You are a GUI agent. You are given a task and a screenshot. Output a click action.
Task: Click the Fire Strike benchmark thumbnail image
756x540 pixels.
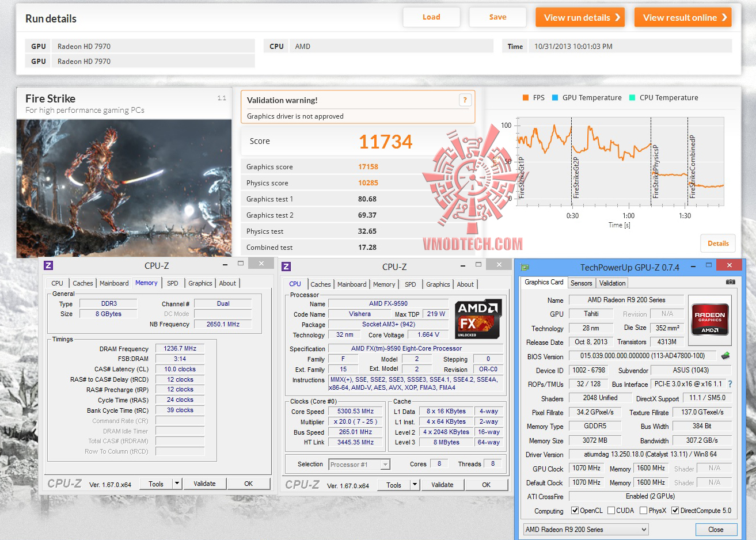pyautogui.click(x=124, y=188)
